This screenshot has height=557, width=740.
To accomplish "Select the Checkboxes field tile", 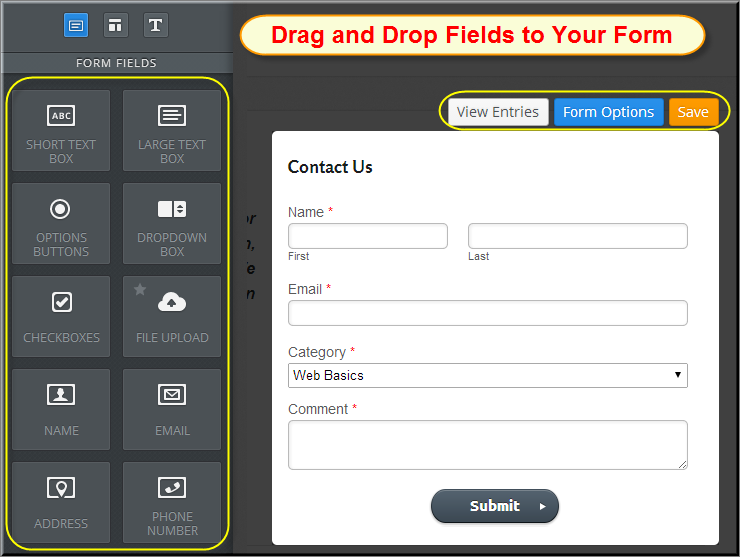I will point(61,317).
